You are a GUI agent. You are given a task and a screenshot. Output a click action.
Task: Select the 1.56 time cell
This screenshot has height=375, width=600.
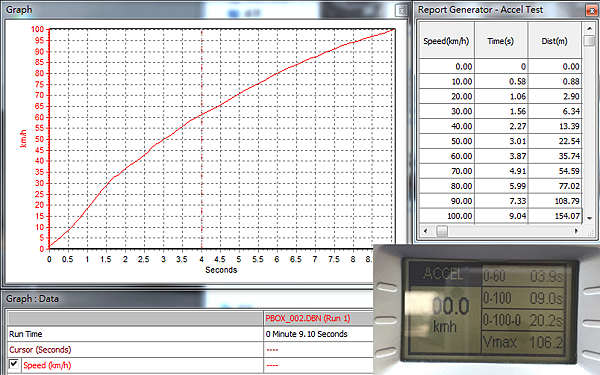coord(501,111)
